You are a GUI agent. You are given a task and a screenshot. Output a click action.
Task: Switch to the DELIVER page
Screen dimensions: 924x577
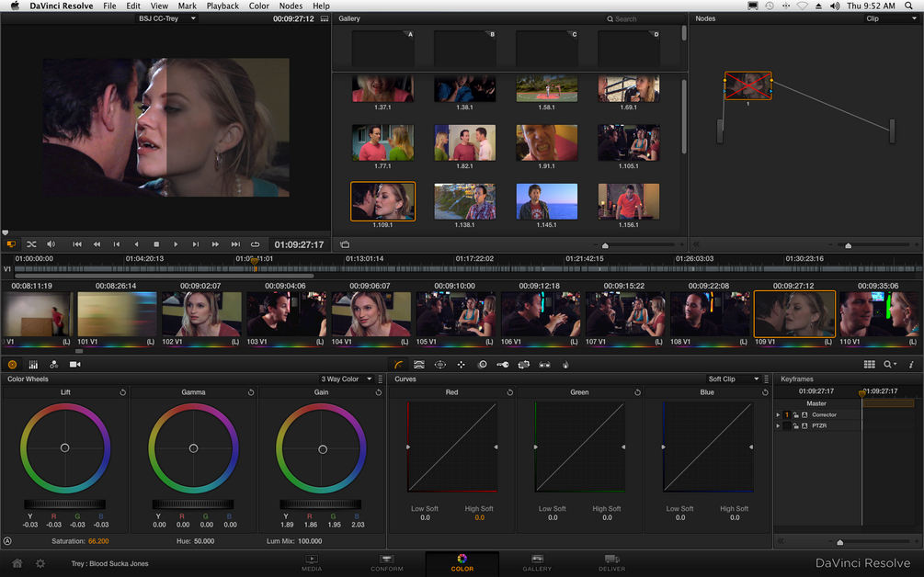tap(611, 563)
